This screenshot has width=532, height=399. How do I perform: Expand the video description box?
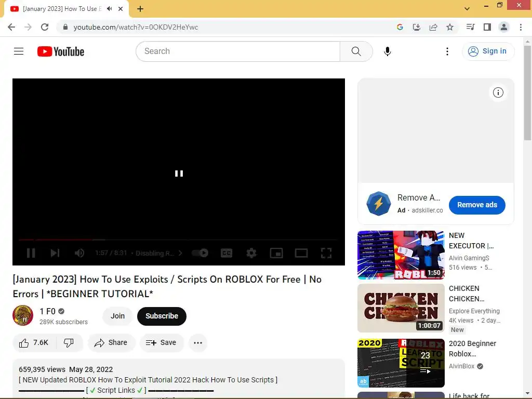point(179,379)
